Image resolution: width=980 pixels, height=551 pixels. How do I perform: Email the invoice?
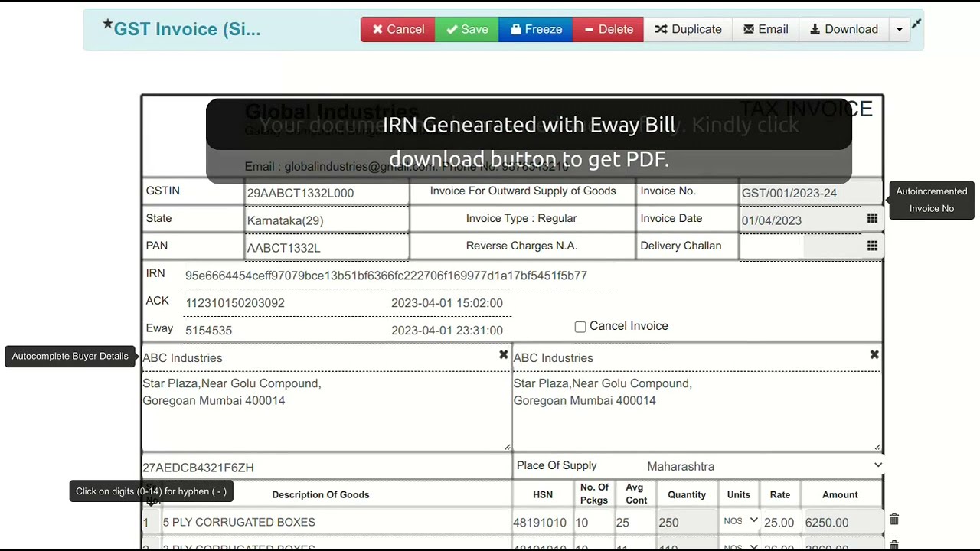tap(766, 29)
